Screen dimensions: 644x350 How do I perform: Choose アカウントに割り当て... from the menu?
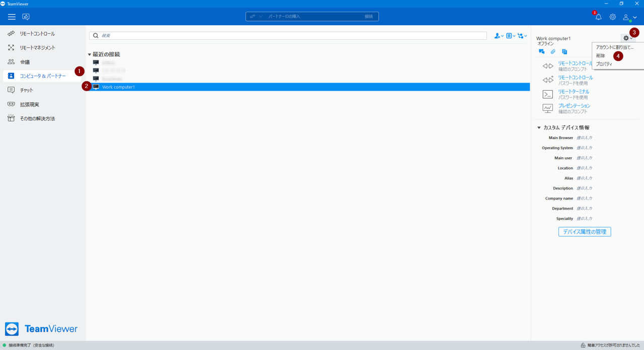[x=615, y=47]
